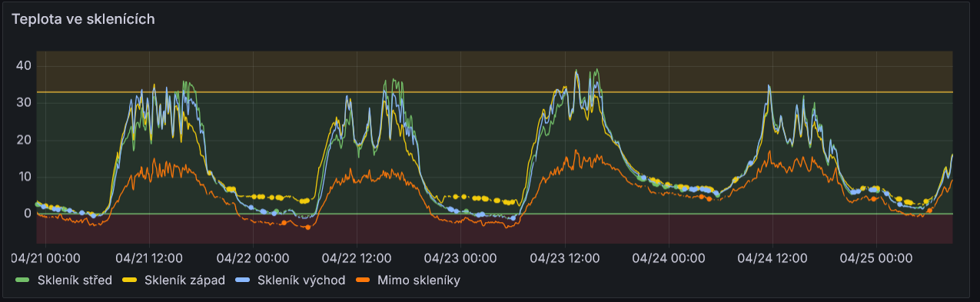Toggle the Skleník východ series in legend
The width and height of the screenshot is (980, 302).
coord(301,280)
